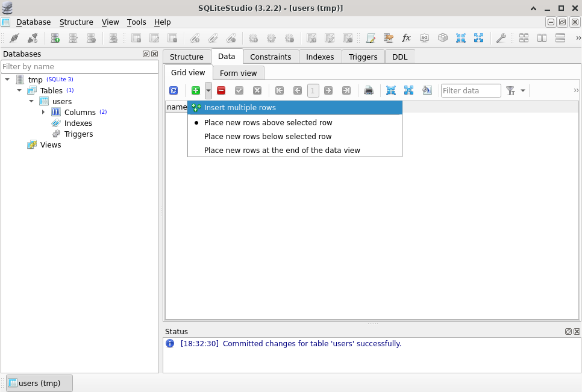Refresh the table data in grid view
This screenshot has height=392, width=582.
click(174, 90)
